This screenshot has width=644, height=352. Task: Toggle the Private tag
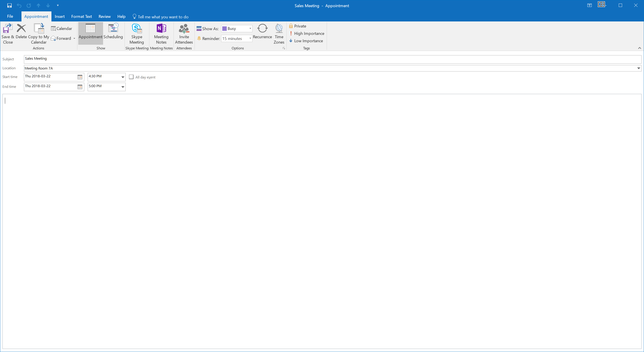coord(298,26)
